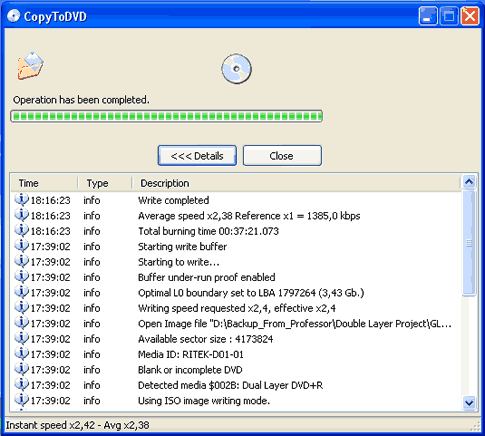Maximize the CopyToDVD window
The width and height of the screenshot is (485, 436).
(449, 16)
